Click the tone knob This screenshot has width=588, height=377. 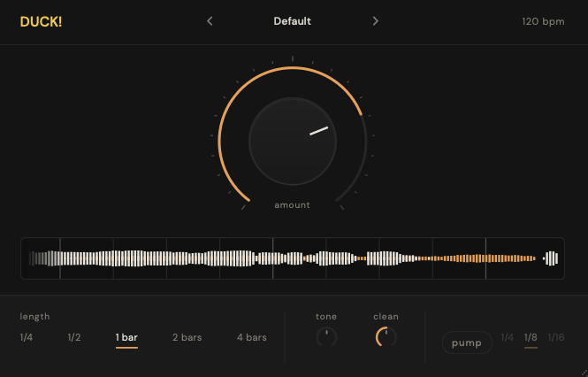(x=326, y=337)
